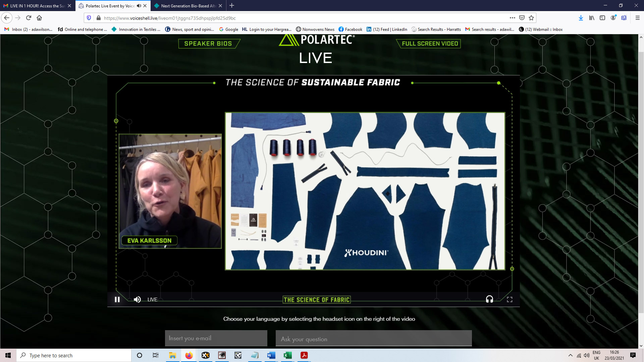Open Online and telephone bookmark
Viewport: 644px width, 362px height.
[83, 29]
